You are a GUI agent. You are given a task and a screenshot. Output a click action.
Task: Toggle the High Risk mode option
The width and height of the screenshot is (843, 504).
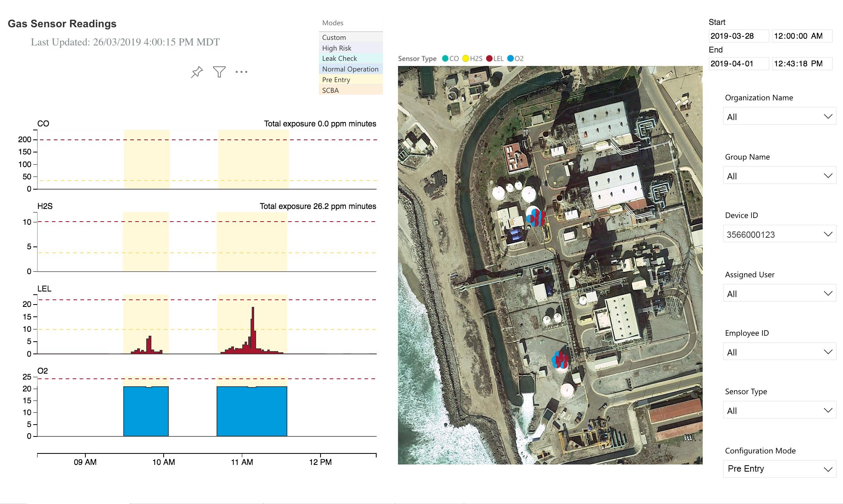pos(335,48)
